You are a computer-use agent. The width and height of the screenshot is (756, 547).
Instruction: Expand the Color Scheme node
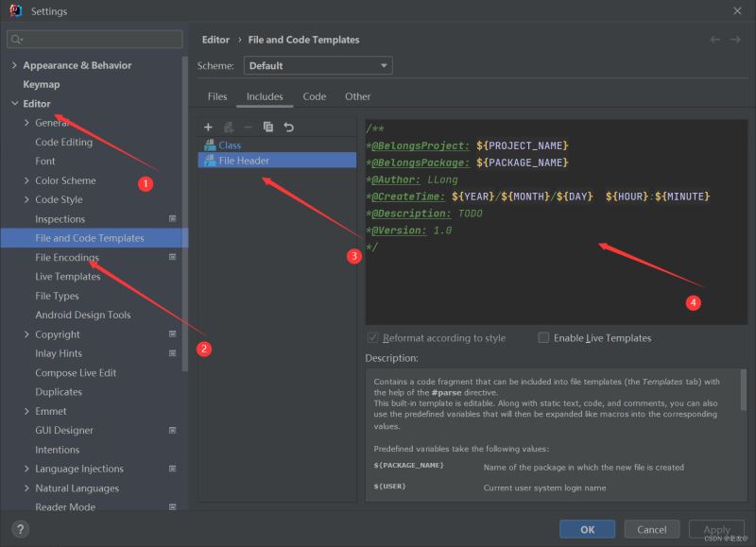point(26,180)
